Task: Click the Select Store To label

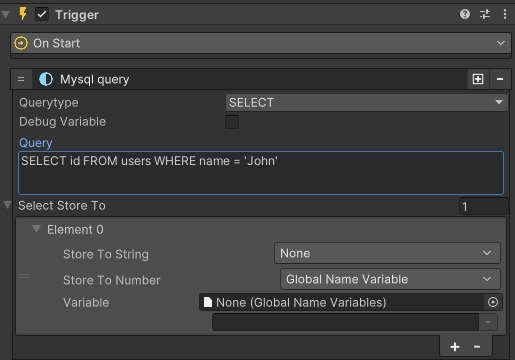Action: pyautogui.click(x=62, y=206)
